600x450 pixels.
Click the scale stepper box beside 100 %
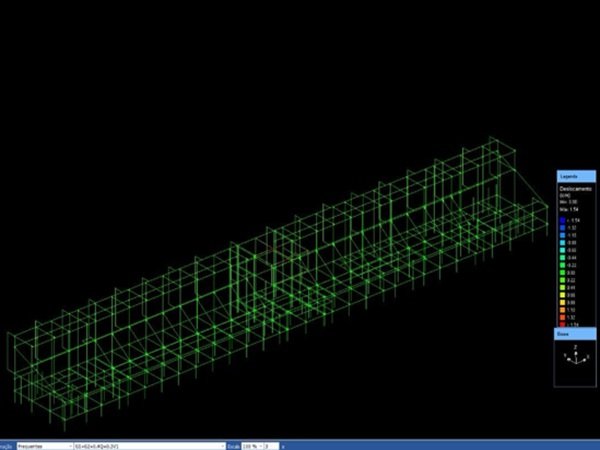[x=268, y=445]
